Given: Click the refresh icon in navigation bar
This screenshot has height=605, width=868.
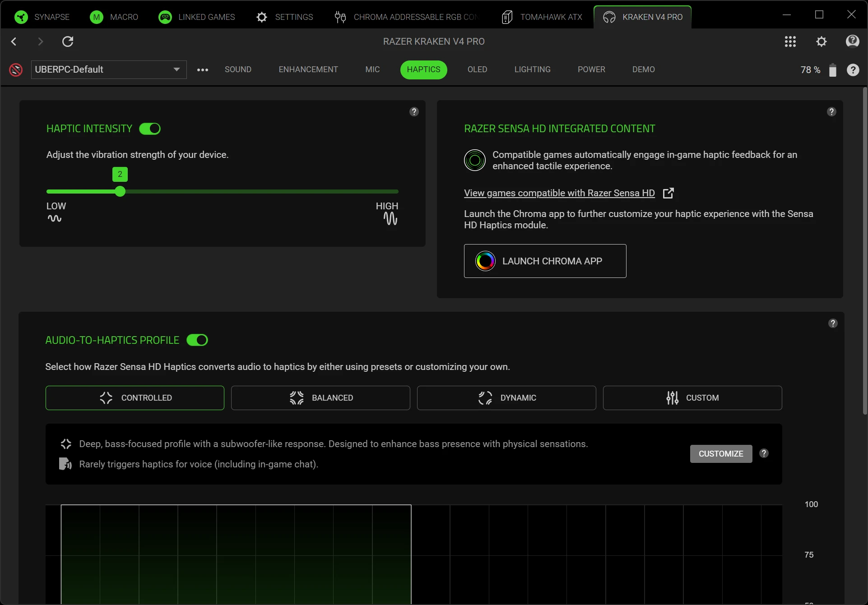Looking at the screenshot, I should click(68, 42).
